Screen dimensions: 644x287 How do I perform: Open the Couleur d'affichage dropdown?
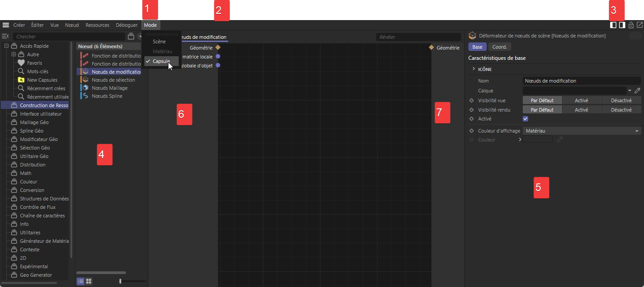click(x=582, y=131)
